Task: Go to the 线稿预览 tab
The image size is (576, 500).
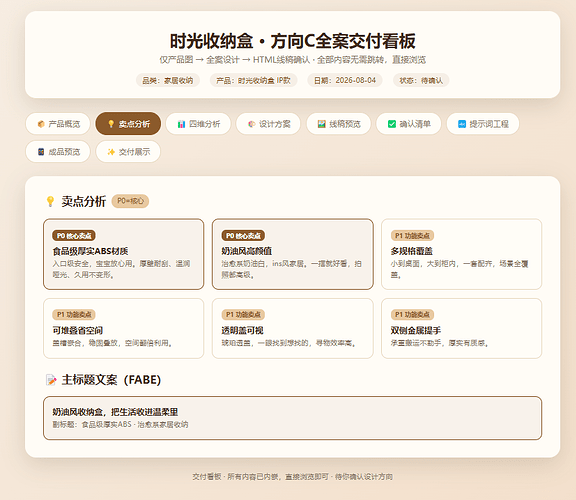Action: pyautogui.click(x=339, y=124)
